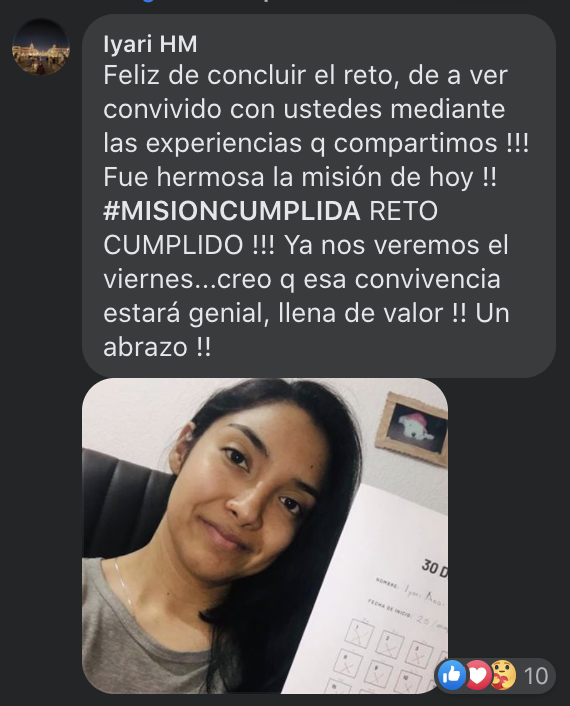
Task: Click the closing words 'Un abrazo !!'
Action: 306,330
